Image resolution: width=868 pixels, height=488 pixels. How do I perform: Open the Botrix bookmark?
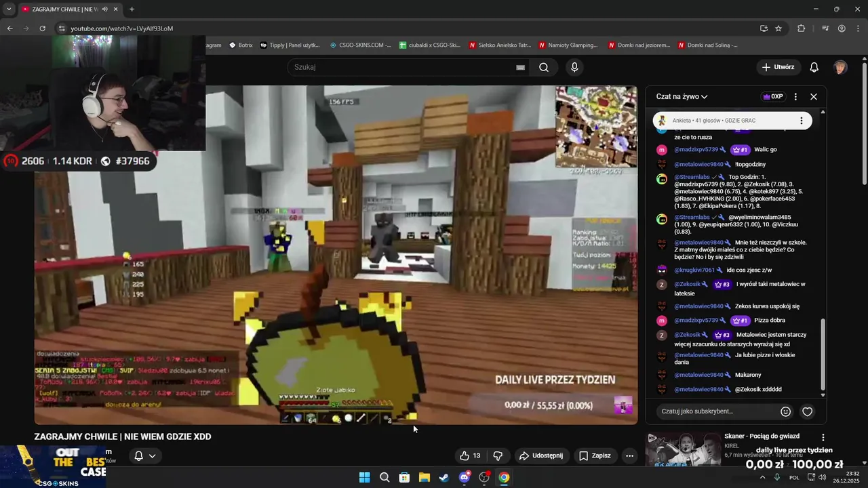click(241, 45)
